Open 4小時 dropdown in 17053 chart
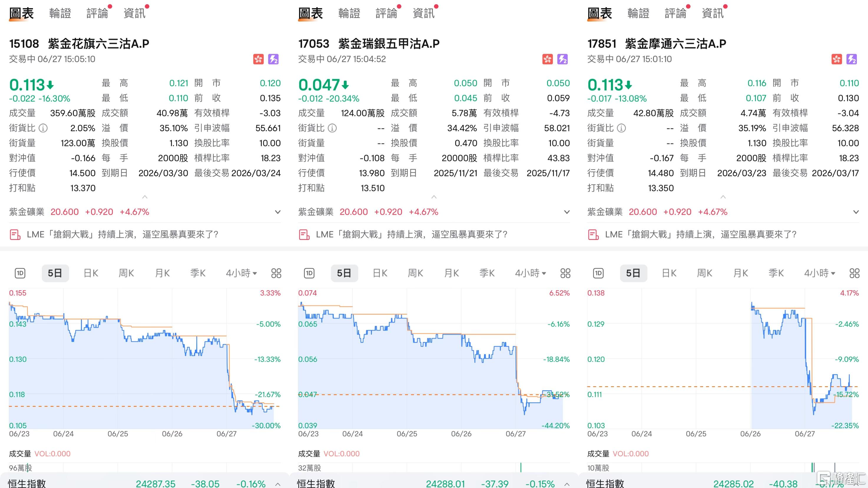 tap(530, 273)
